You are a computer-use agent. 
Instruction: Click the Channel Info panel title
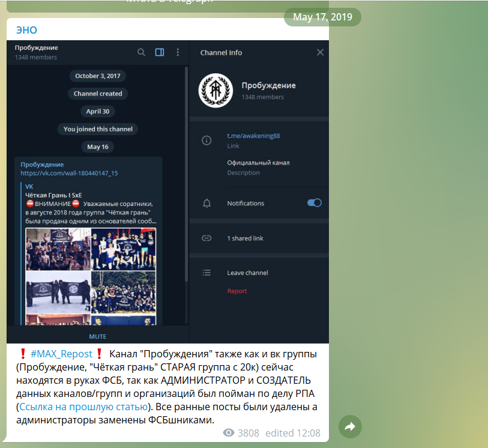click(x=221, y=53)
